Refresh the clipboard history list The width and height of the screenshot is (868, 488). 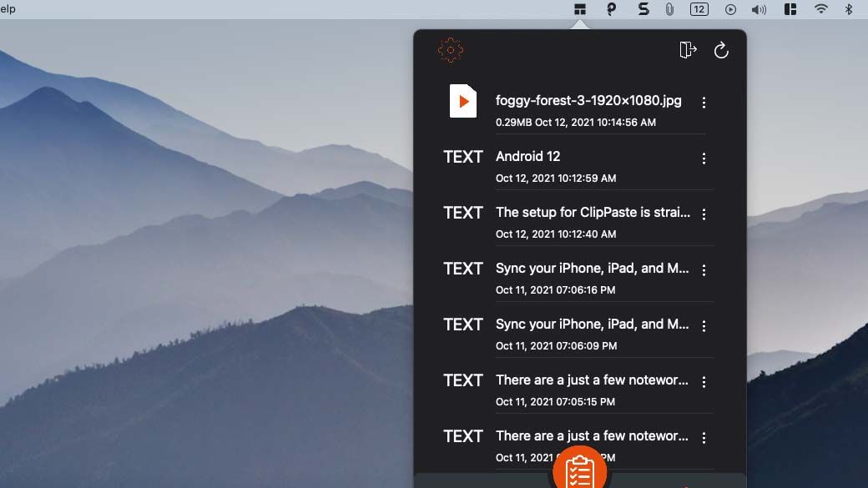tap(722, 49)
